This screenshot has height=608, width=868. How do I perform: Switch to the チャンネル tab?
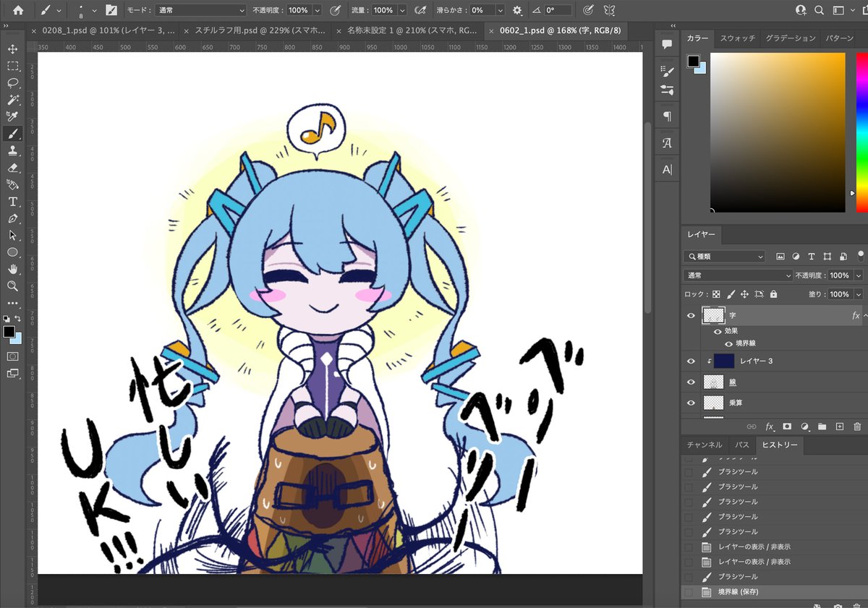pos(704,445)
